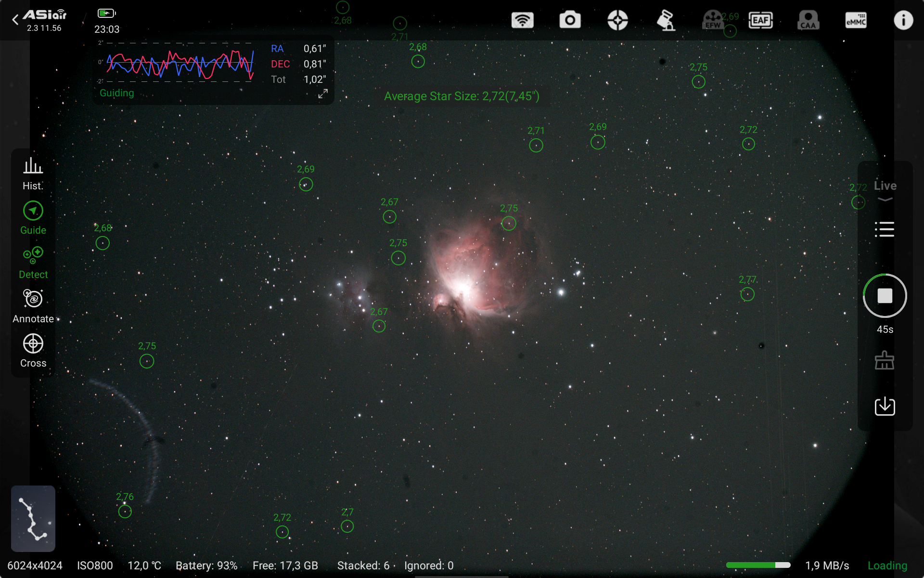Click the Stacked: 6 counter
The width and height of the screenshot is (924, 578).
click(363, 565)
